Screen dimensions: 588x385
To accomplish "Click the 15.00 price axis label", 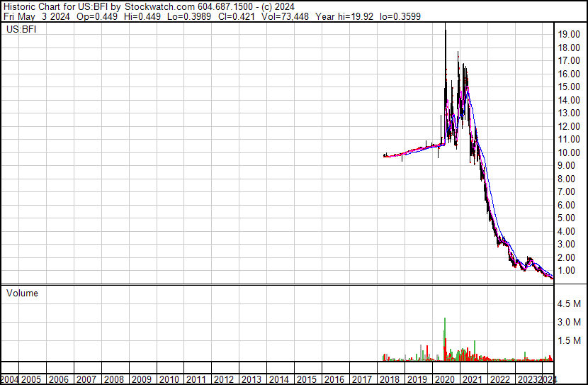I will click(569, 87).
